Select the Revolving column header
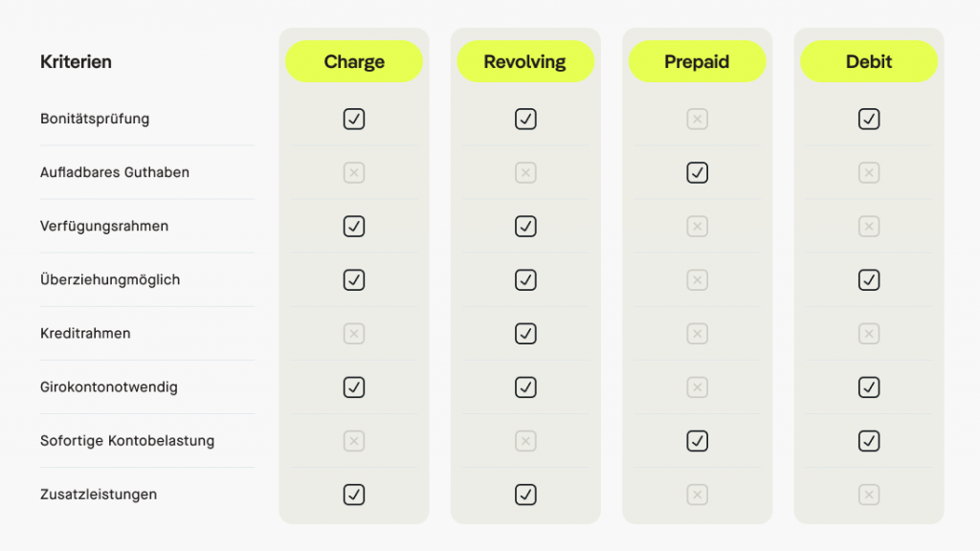This screenshot has height=551, width=980. pyautogui.click(x=524, y=62)
